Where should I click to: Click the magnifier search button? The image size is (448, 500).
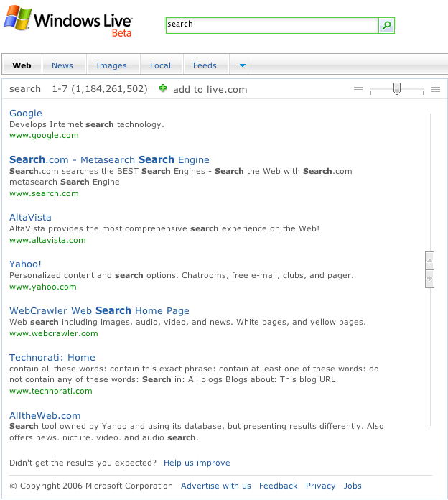(386, 26)
